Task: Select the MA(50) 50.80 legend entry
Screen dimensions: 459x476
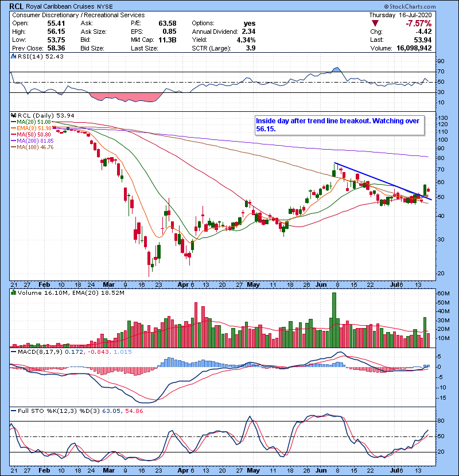Action: tap(31, 134)
